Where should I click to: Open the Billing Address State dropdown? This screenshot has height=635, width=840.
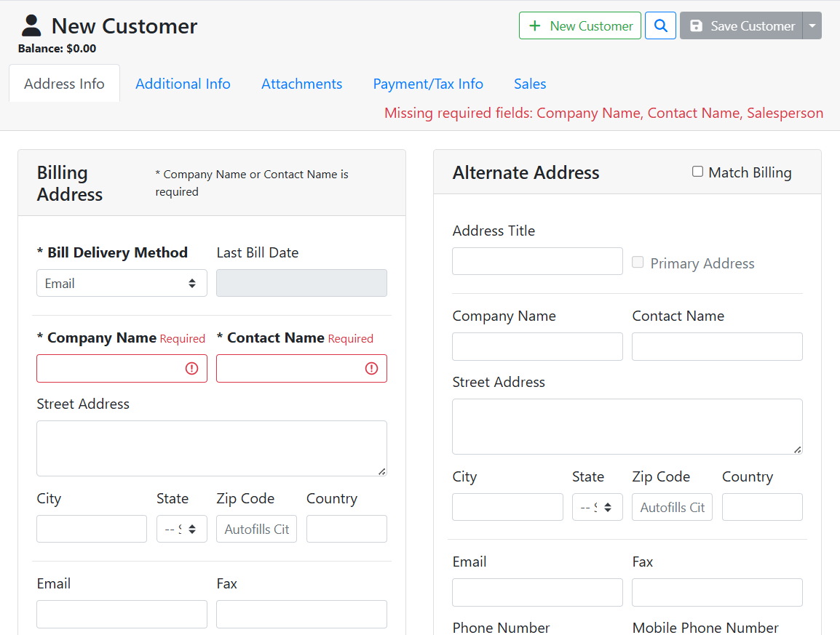click(181, 530)
